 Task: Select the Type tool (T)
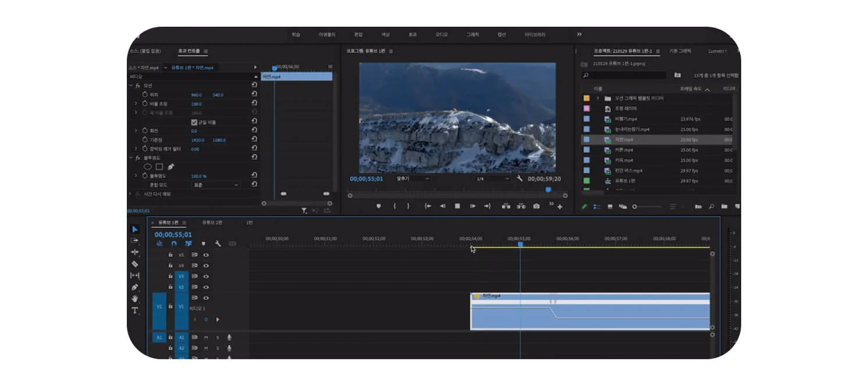pyautogui.click(x=135, y=310)
